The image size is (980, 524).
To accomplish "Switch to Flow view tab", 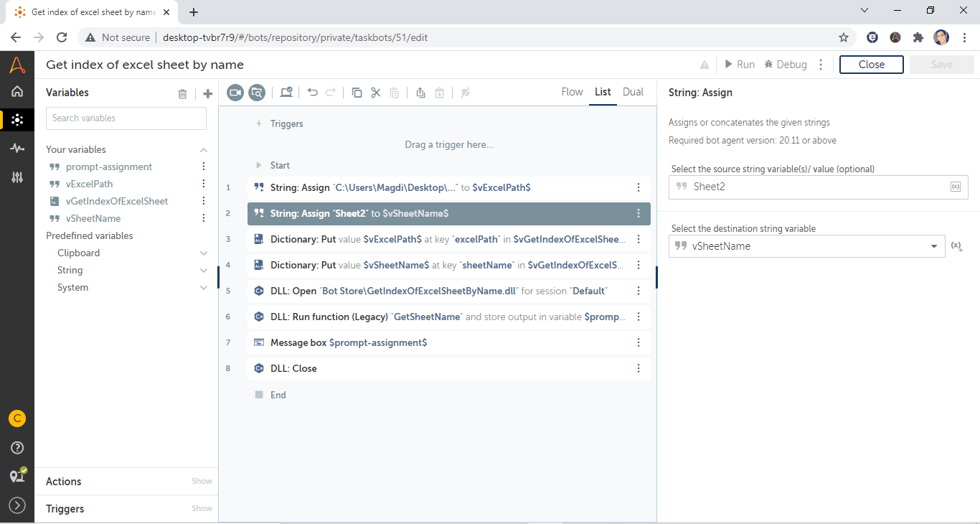I will 572,92.
